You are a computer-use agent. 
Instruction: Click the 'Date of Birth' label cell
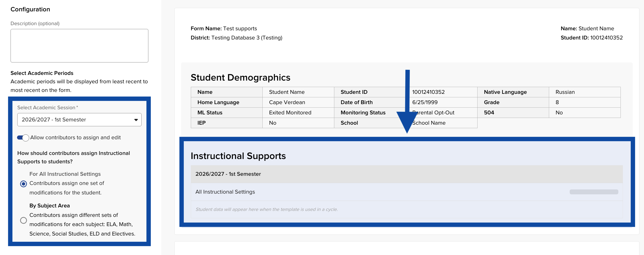pyautogui.click(x=370, y=102)
